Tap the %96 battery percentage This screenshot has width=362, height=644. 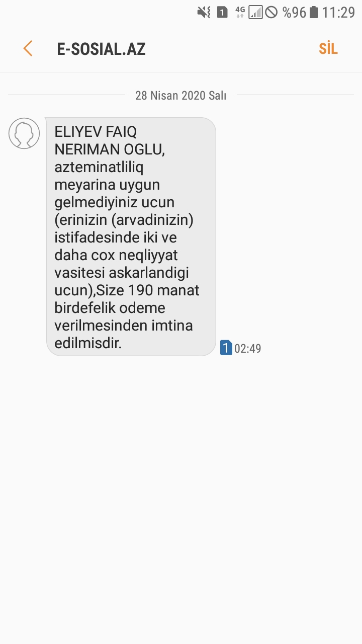tap(294, 12)
